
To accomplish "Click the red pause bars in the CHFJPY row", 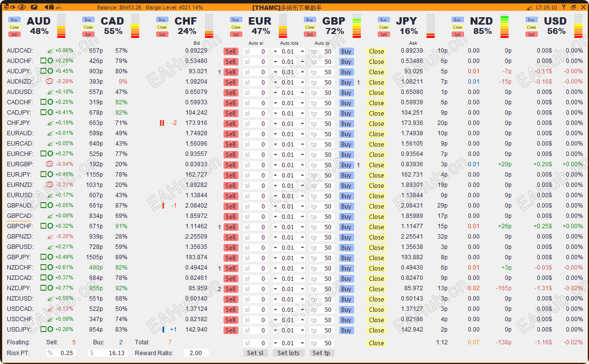I will point(162,122).
